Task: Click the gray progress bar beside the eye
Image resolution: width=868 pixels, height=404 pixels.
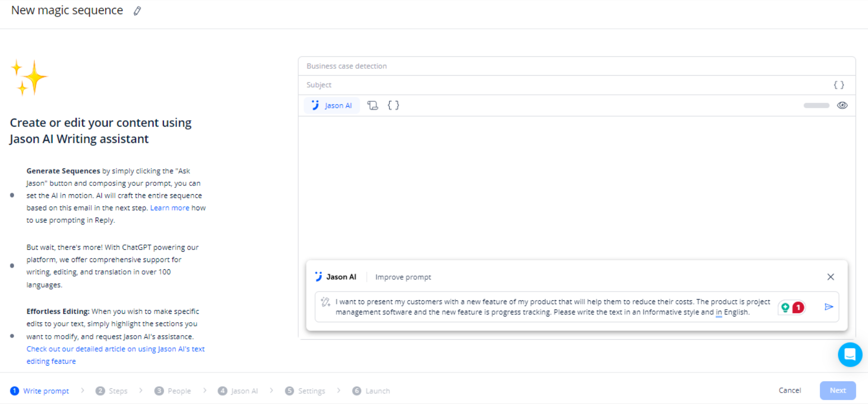Action: [816, 105]
